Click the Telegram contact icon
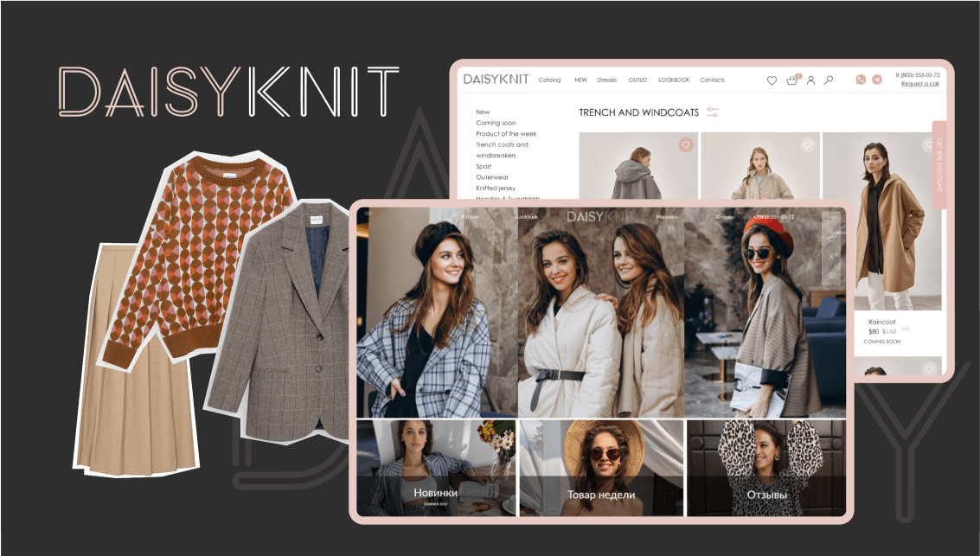 pyautogui.click(x=877, y=80)
